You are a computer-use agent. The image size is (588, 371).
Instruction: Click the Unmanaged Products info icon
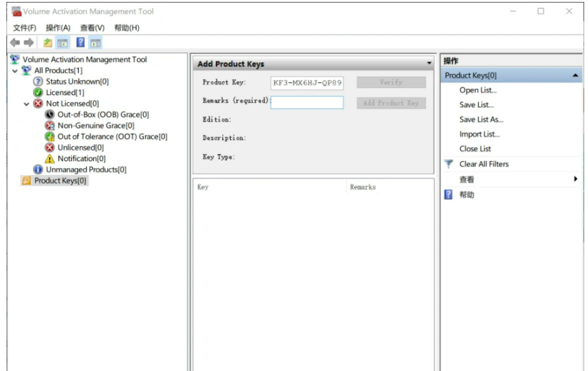(38, 169)
